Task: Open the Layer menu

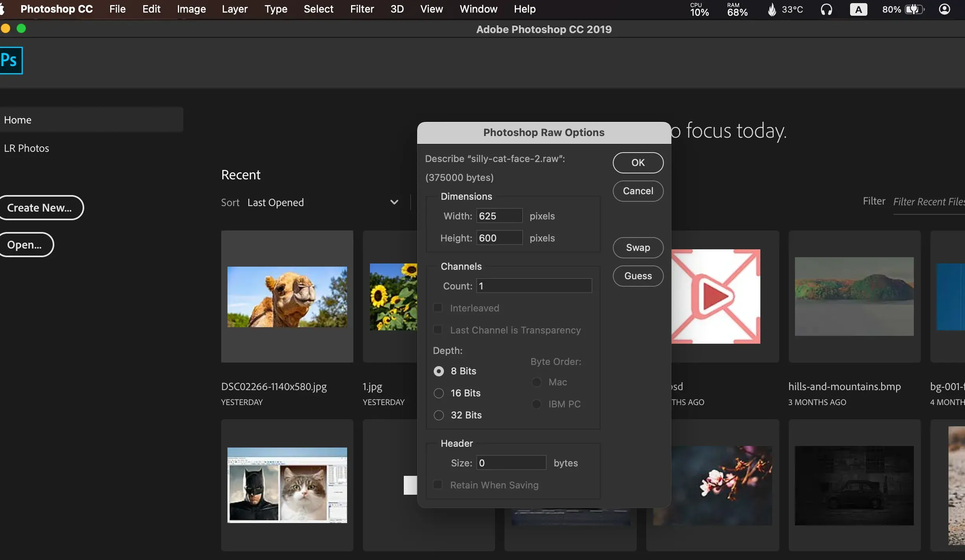Action: click(235, 9)
